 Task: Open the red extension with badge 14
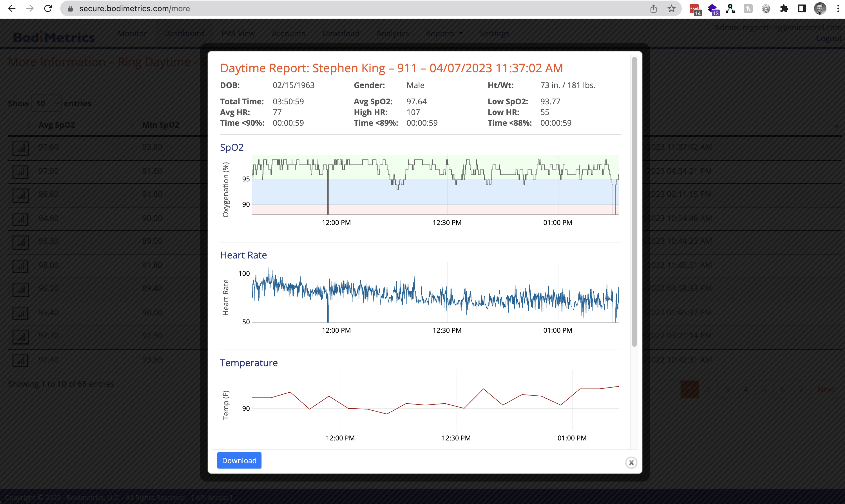tap(695, 9)
